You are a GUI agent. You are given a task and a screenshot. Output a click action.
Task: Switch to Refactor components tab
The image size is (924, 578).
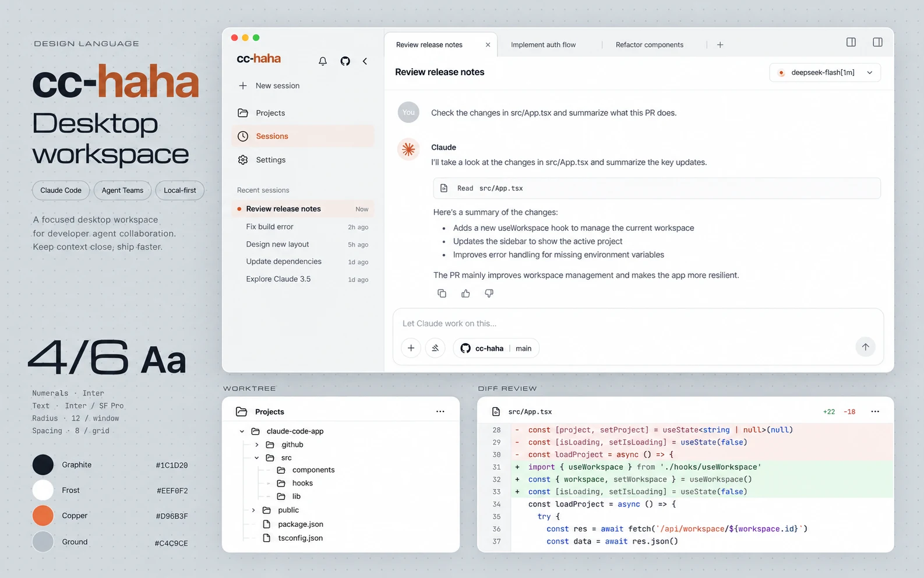tap(650, 45)
